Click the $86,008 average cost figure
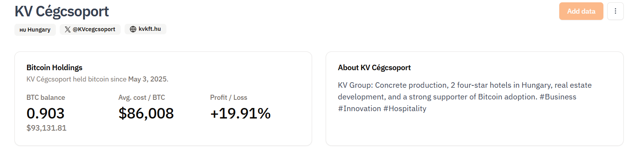This screenshot has width=644, height=154. tap(146, 113)
